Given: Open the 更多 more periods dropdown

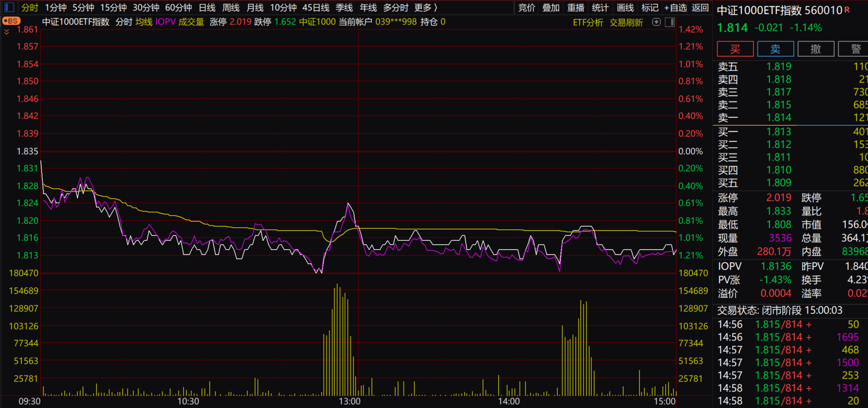Looking at the screenshot, I should coord(426,7).
